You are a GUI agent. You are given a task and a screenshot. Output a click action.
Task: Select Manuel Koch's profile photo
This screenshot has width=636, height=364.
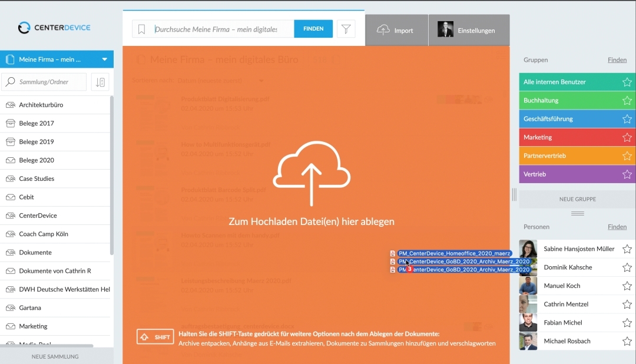pos(528,286)
